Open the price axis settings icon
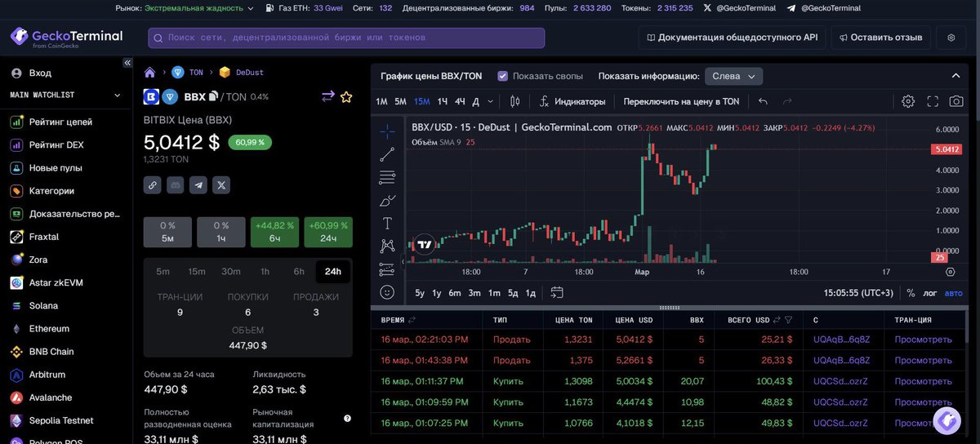 (951, 272)
